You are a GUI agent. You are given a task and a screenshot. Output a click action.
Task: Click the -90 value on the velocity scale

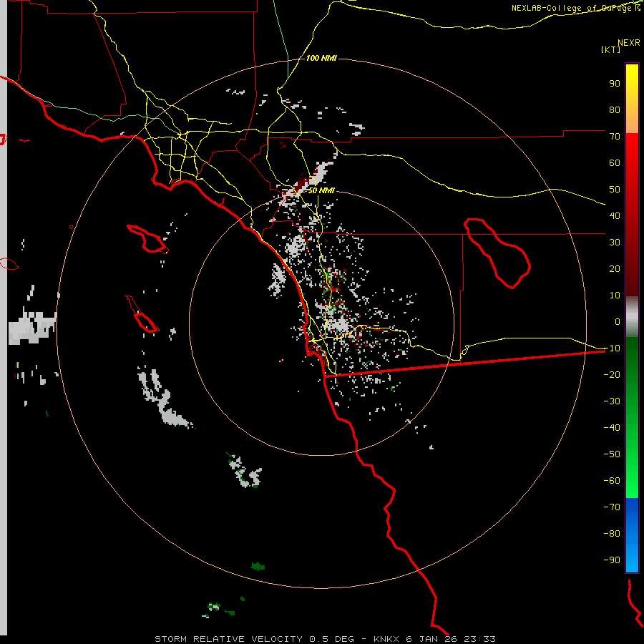click(612, 560)
